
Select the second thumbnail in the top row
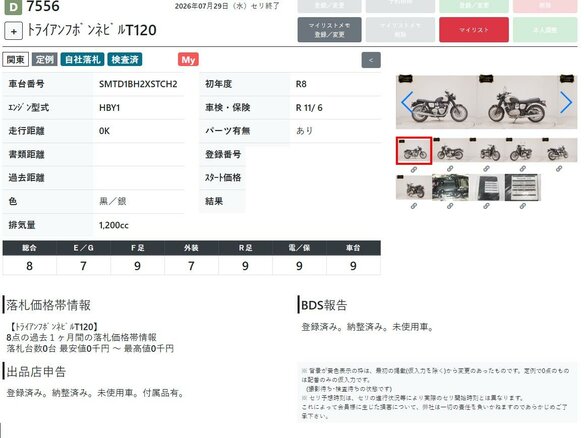(x=450, y=150)
